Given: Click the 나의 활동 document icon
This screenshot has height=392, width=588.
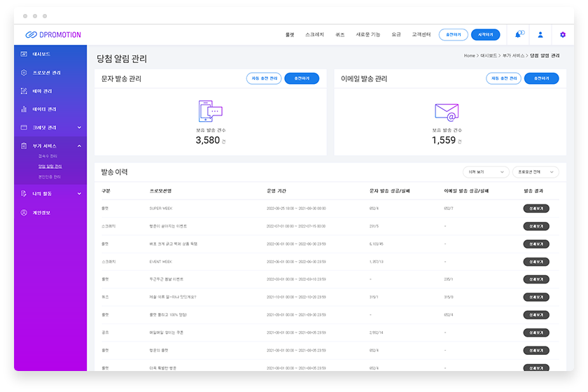Looking at the screenshot, I should (24, 194).
